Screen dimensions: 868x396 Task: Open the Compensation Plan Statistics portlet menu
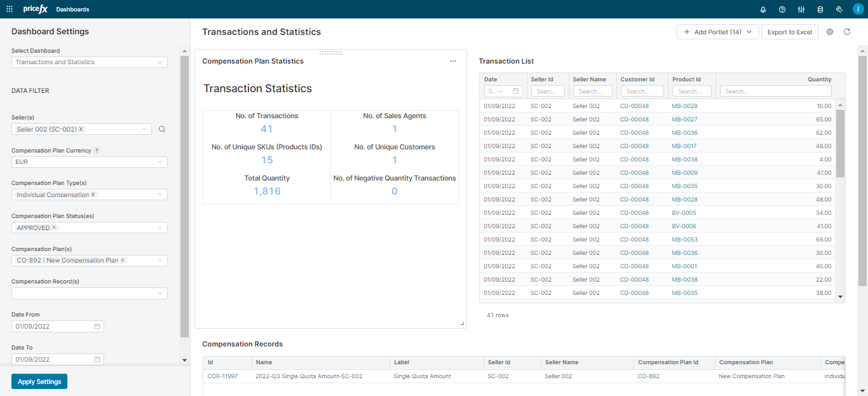pyautogui.click(x=453, y=61)
